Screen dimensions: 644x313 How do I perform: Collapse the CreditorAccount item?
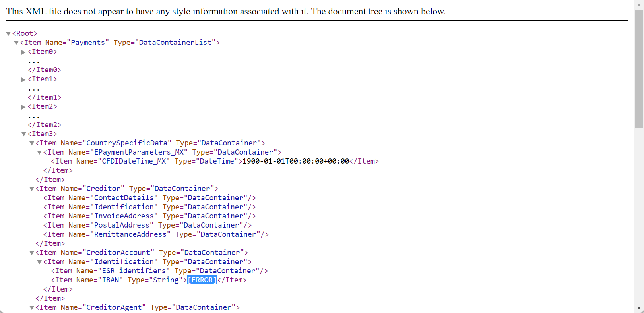[x=32, y=253]
